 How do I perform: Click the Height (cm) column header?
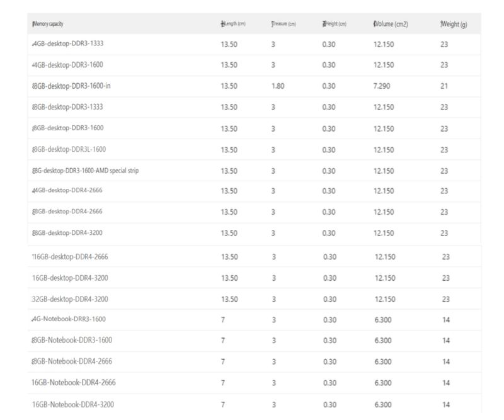point(335,25)
